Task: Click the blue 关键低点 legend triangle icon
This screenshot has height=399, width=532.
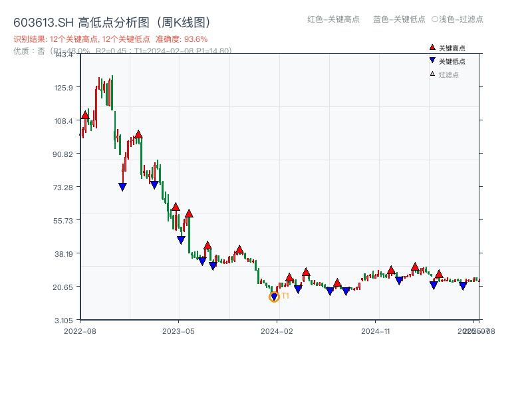Action: [432, 61]
